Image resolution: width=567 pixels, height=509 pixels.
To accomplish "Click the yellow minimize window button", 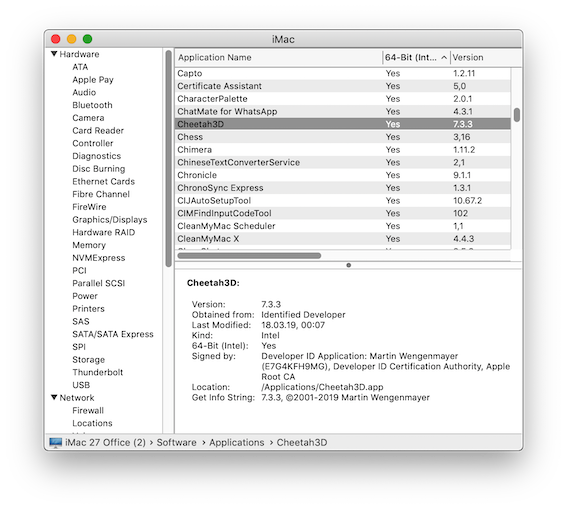I will (72, 39).
